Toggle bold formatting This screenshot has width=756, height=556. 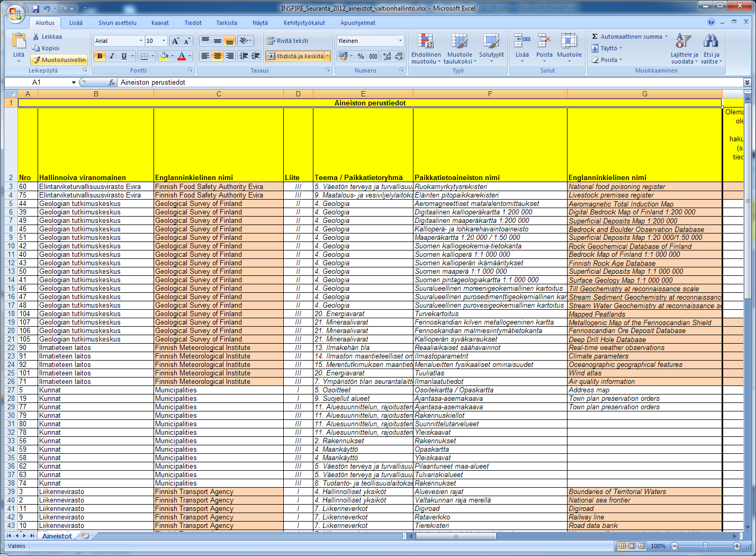100,56
